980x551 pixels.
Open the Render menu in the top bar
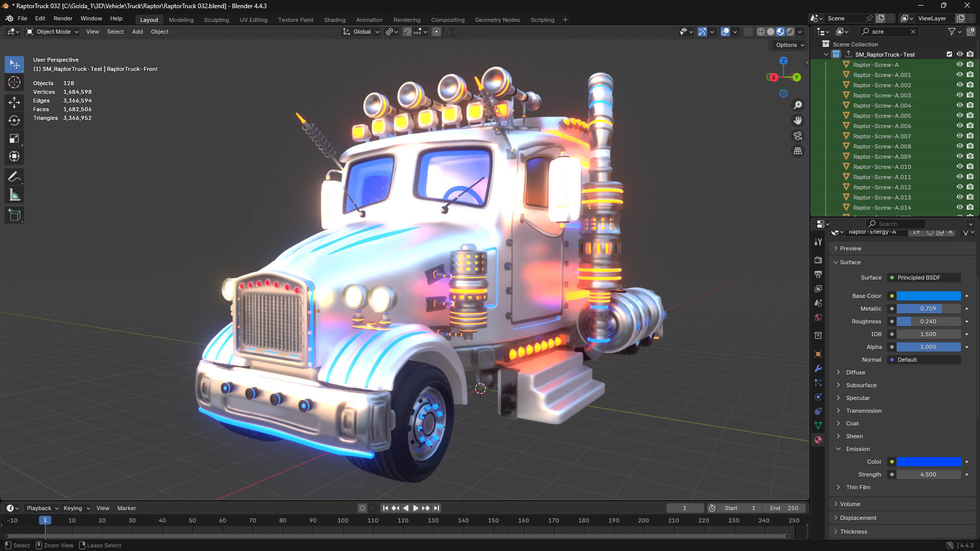(x=63, y=18)
